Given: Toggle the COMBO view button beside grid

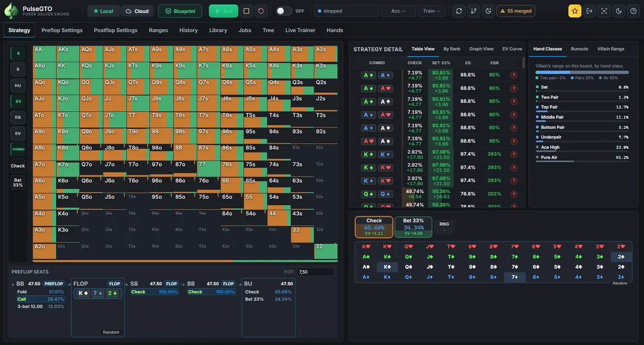Looking at the screenshot, I should pyautogui.click(x=18, y=149).
